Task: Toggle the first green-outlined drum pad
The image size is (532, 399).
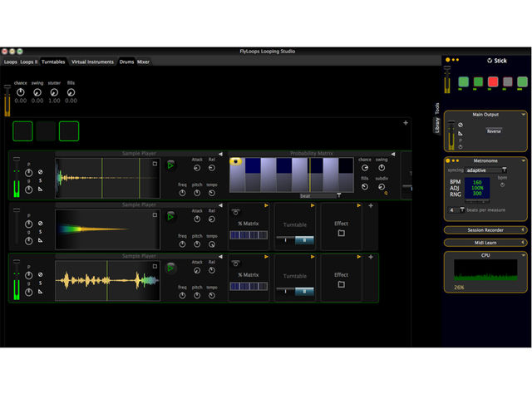Action: click(x=22, y=131)
